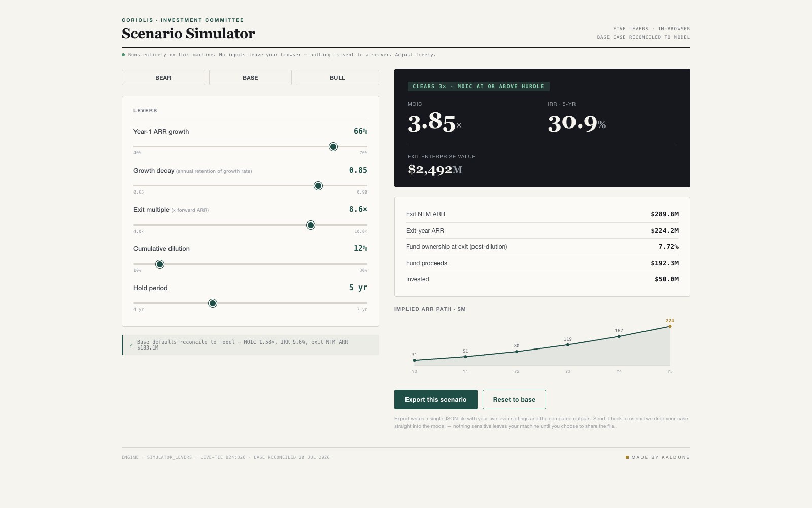Select the BASE scenario preset
This screenshot has width=812, height=508.
coord(250,78)
